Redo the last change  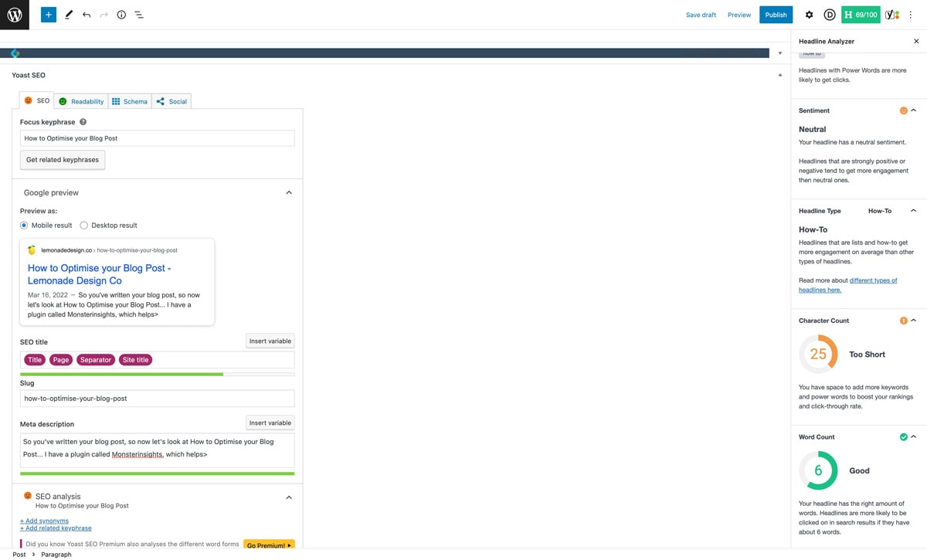(x=104, y=15)
